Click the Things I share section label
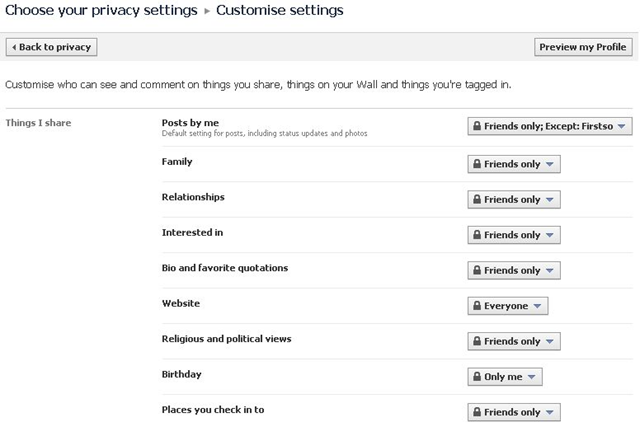Screen dimensions: 640x427 tap(38, 123)
